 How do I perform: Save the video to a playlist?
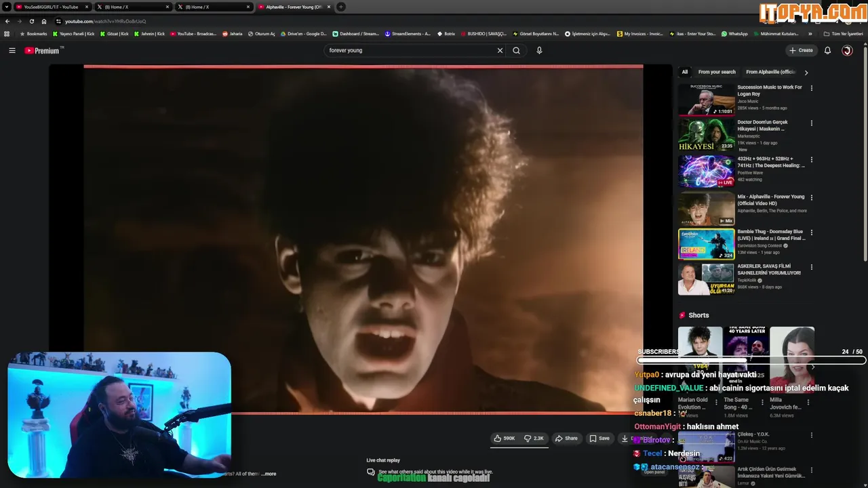click(599, 439)
